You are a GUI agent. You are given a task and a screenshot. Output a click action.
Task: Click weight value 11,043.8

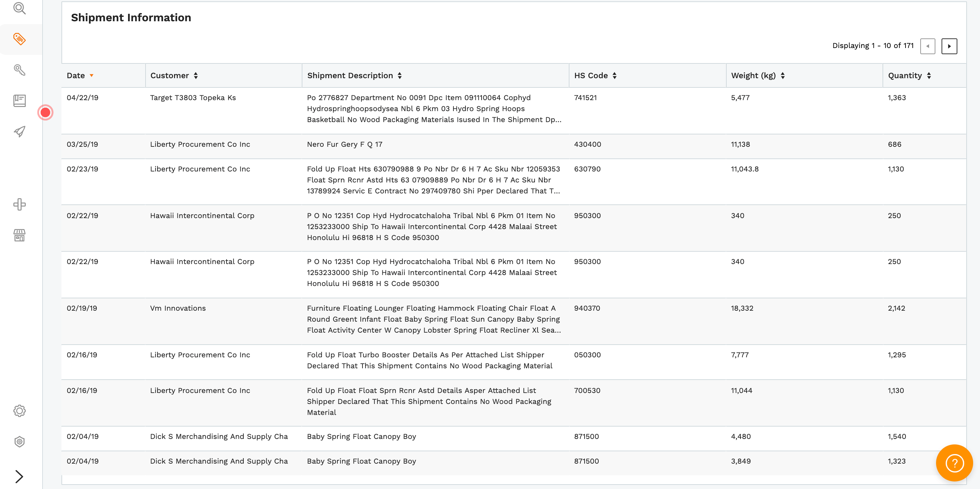[x=745, y=169]
